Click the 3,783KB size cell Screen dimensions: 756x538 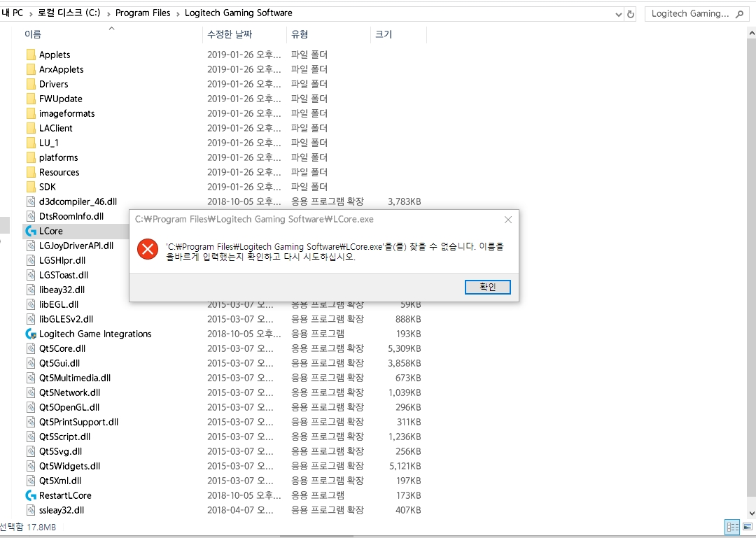tap(404, 201)
